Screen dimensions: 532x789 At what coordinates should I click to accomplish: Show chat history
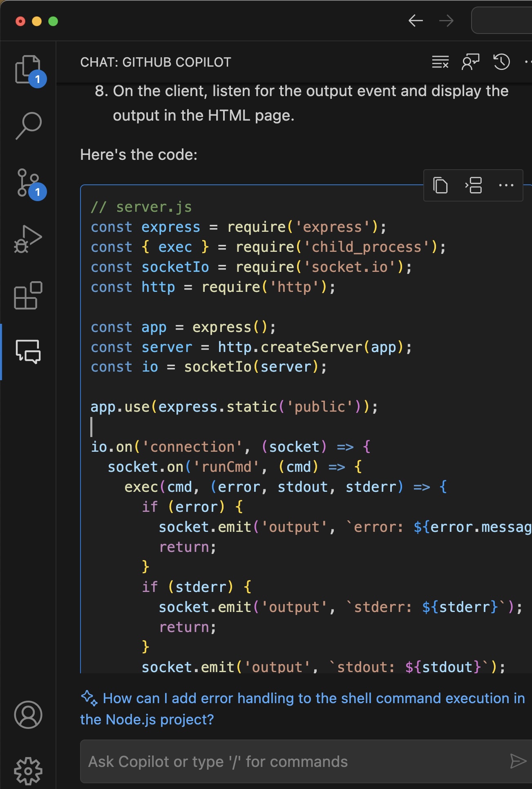[501, 62]
